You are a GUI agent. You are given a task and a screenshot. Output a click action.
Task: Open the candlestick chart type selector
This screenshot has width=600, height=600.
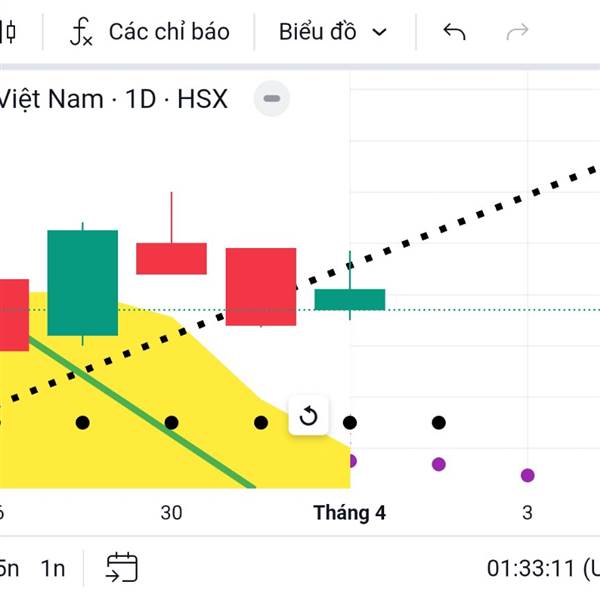(x=8, y=32)
